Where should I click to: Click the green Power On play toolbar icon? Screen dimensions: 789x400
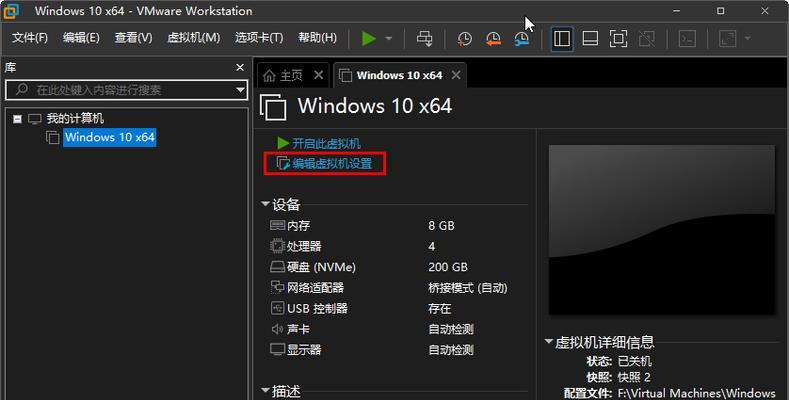[x=369, y=38]
